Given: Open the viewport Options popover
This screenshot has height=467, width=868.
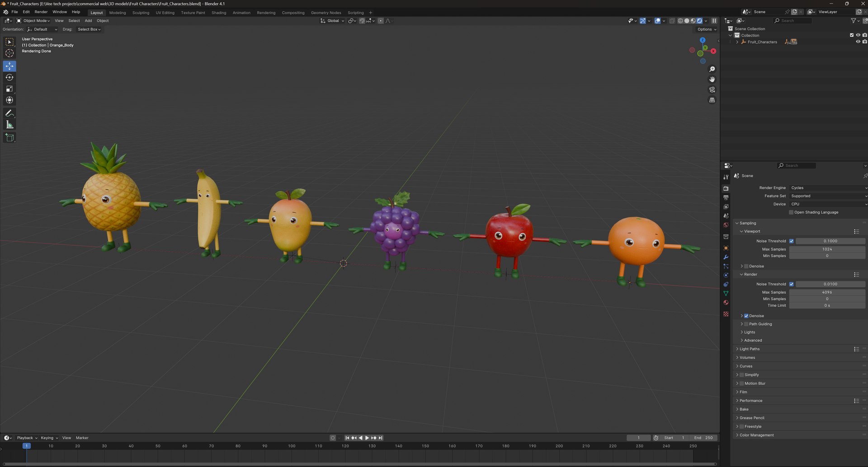Looking at the screenshot, I should 707,29.
